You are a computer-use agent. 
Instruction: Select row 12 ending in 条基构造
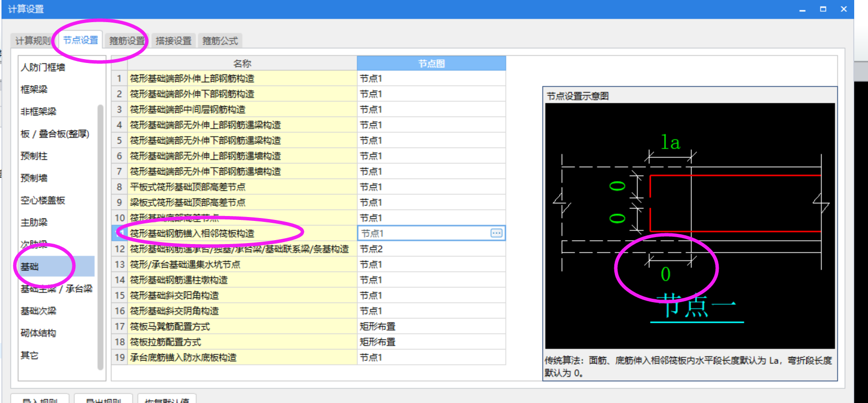pyautogui.click(x=242, y=249)
